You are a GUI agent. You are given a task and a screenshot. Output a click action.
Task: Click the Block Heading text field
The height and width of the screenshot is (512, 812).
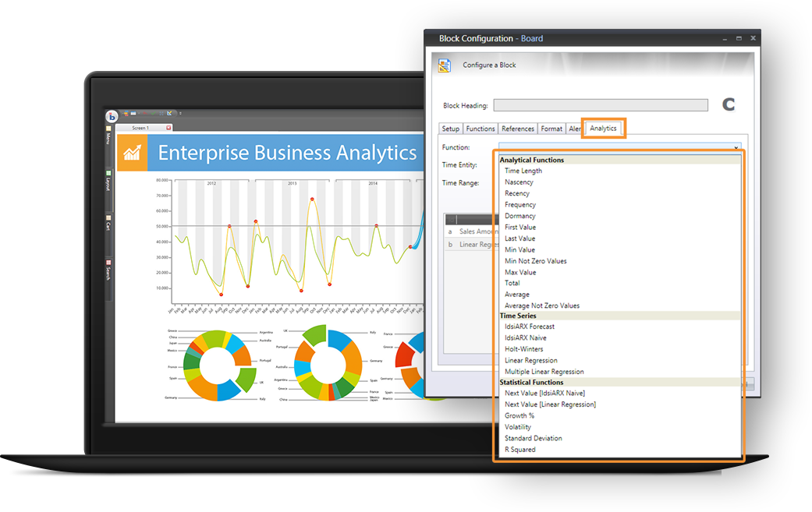click(x=600, y=105)
